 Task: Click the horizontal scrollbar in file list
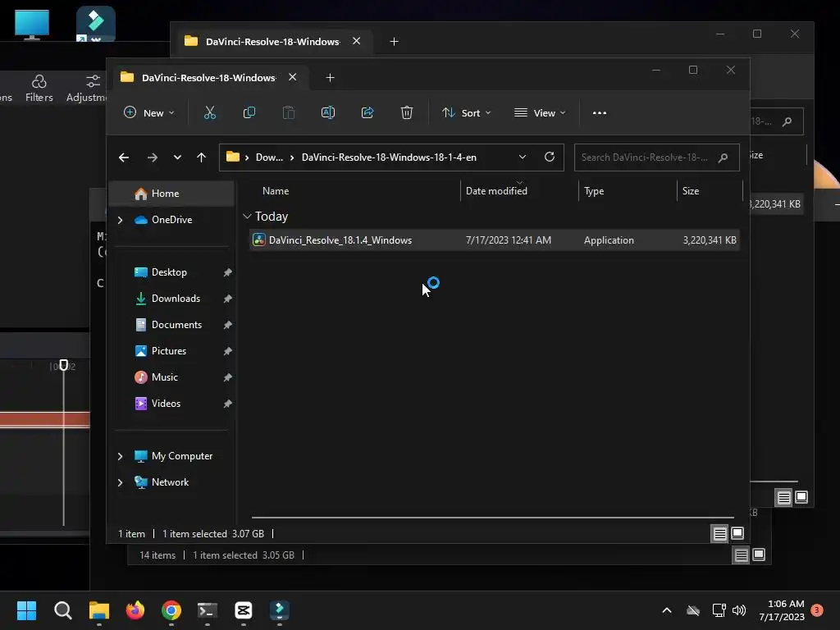tap(493, 518)
